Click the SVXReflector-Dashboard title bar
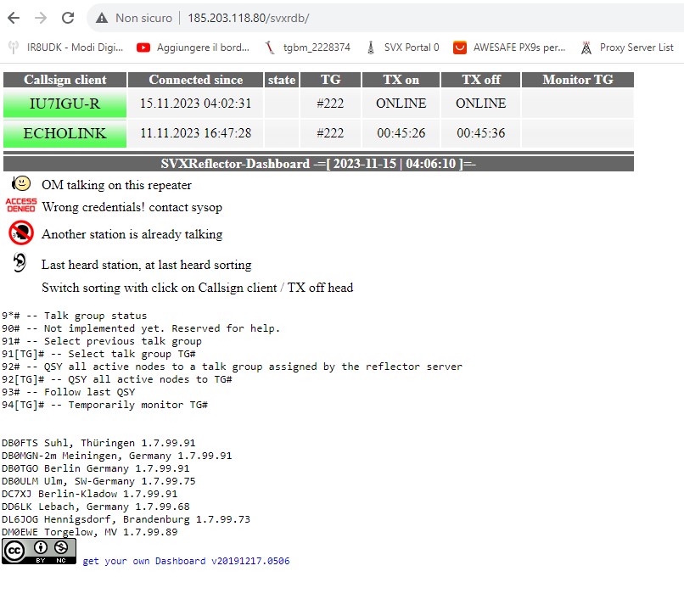 318,164
